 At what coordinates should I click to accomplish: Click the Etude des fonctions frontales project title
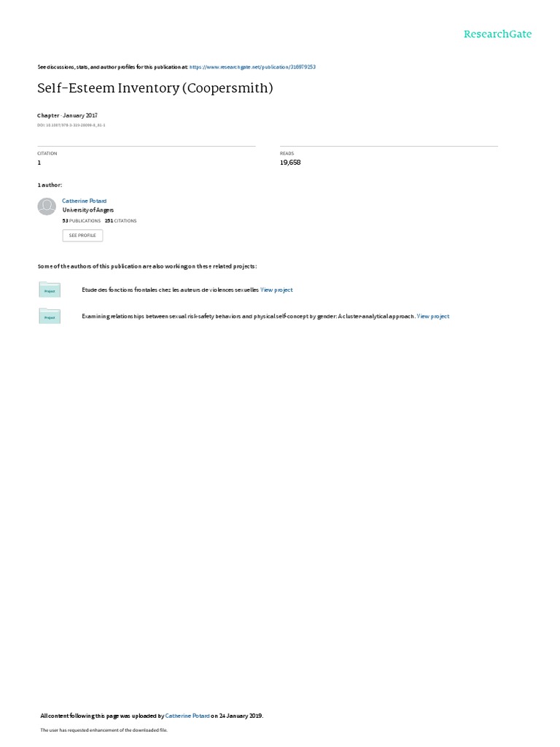coord(170,290)
